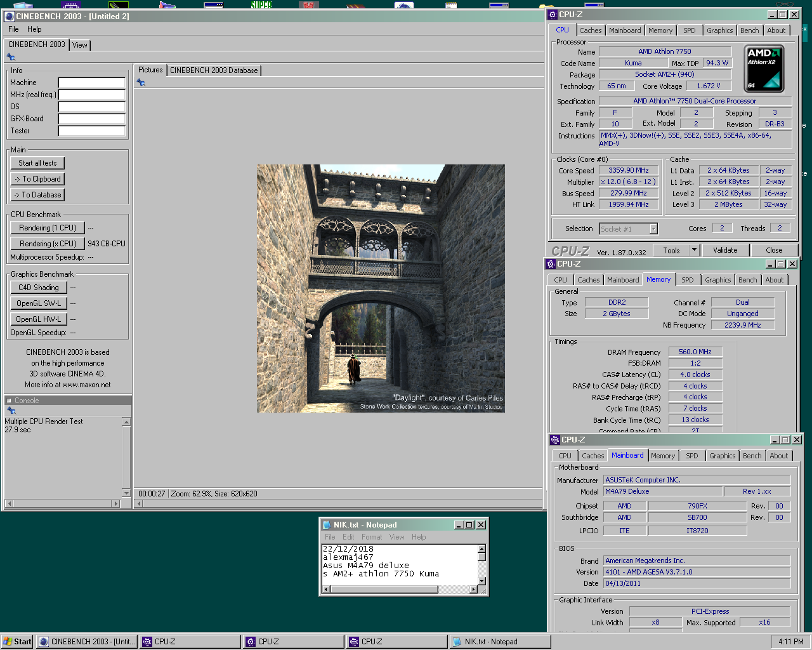Open the Caches tab in the top CPU-Z window

coord(591,30)
